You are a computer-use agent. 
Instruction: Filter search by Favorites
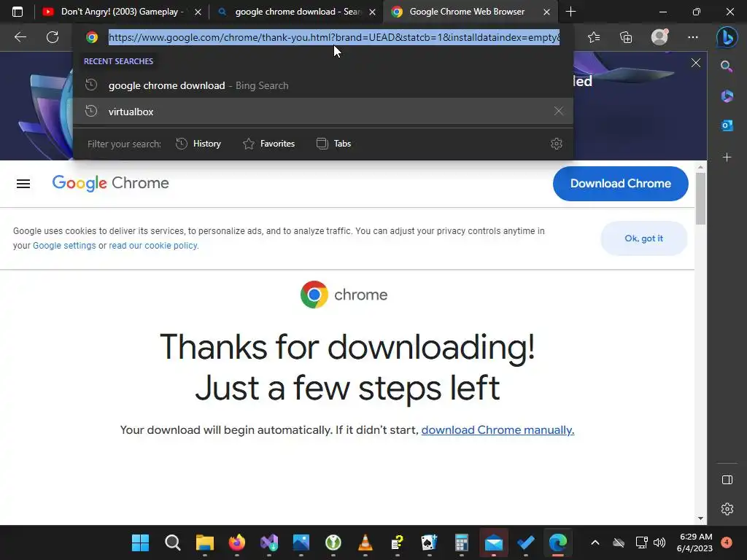tap(268, 144)
